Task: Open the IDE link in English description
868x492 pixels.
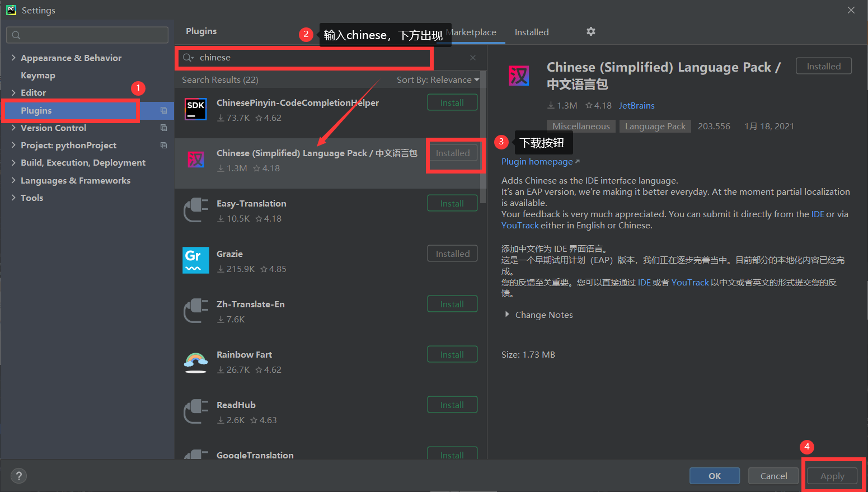Action: pos(817,214)
